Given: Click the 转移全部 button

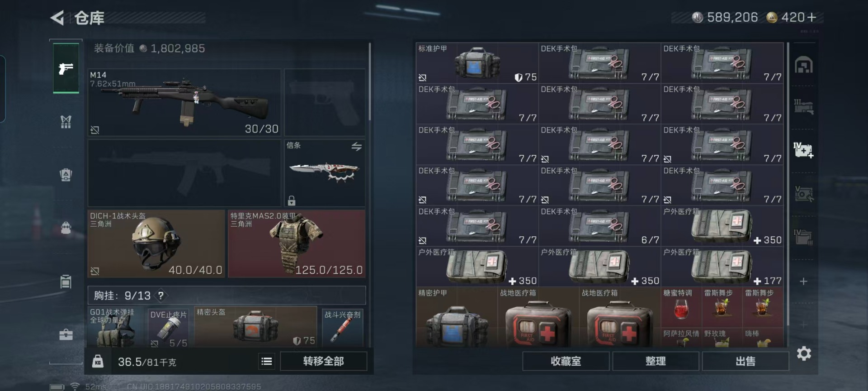Looking at the screenshot, I should point(323,361).
